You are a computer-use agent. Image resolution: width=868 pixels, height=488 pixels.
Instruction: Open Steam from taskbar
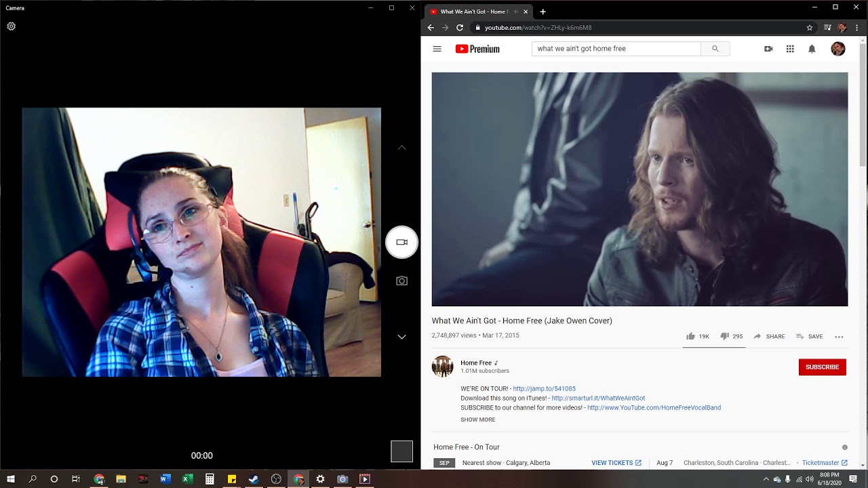tap(254, 479)
